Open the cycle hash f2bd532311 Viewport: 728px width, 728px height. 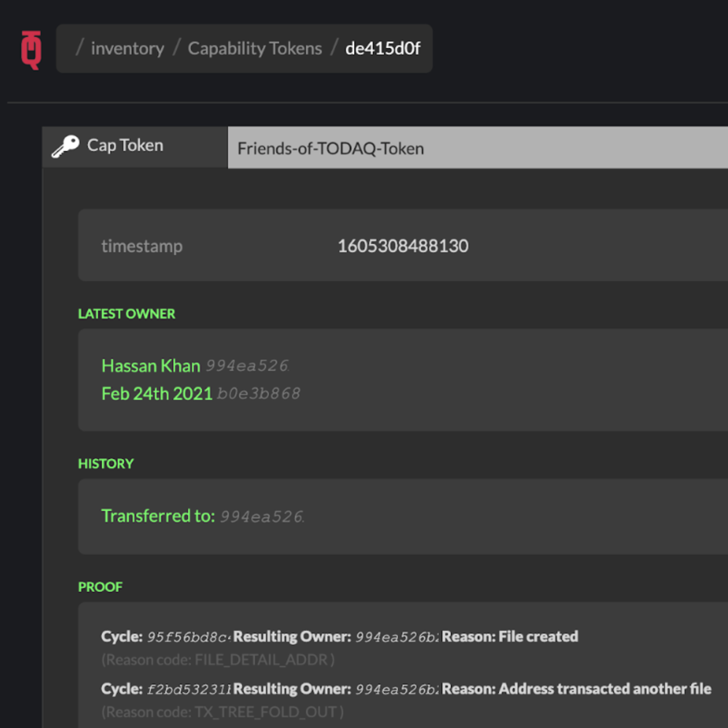pyautogui.click(x=188, y=689)
